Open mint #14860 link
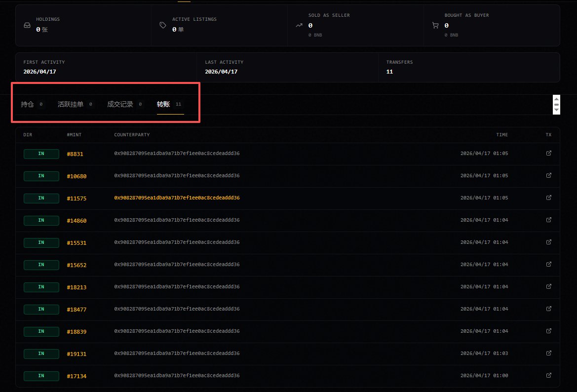Viewport: 577px width, 392px height. tap(77, 221)
